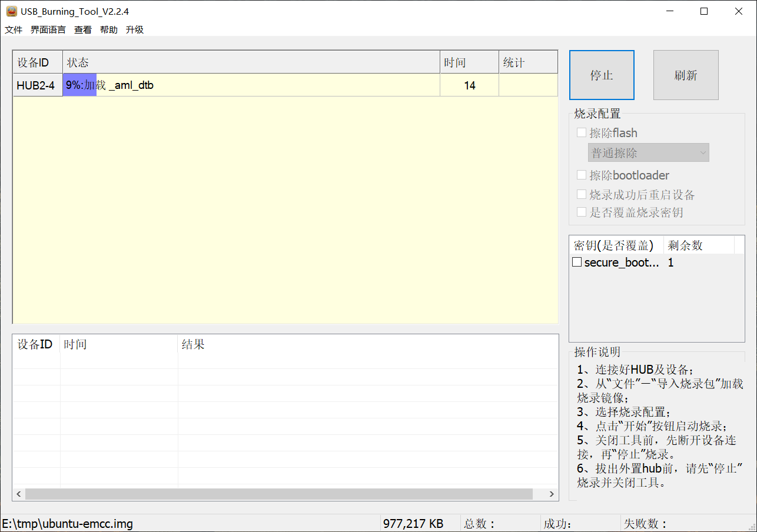This screenshot has height=532, width=757.
Task: Click the USB Burning Tool title bar icon
Action: click(11, 11)
